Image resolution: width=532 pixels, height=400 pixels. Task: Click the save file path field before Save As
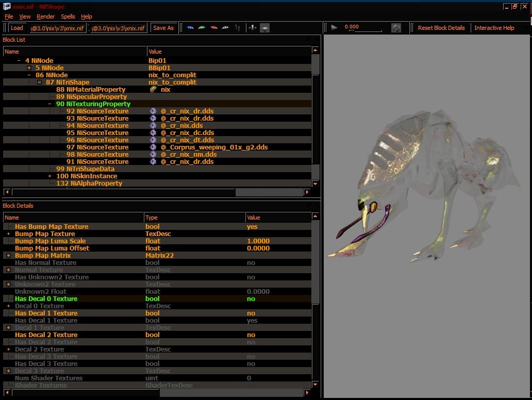[x=119, y=28]
